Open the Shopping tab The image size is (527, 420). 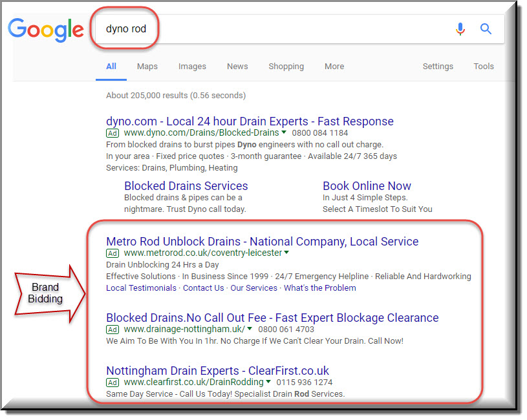286,67
